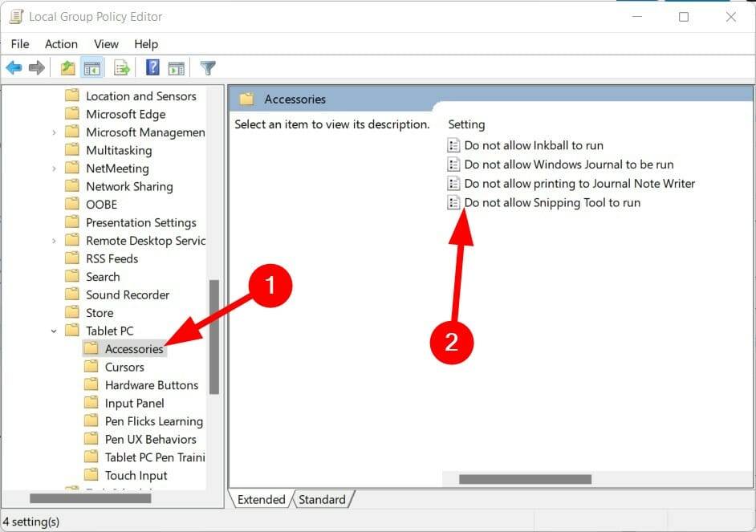
Task: Click policy icon beside Windows Journal setting
Action: click(x=453, y=164)
